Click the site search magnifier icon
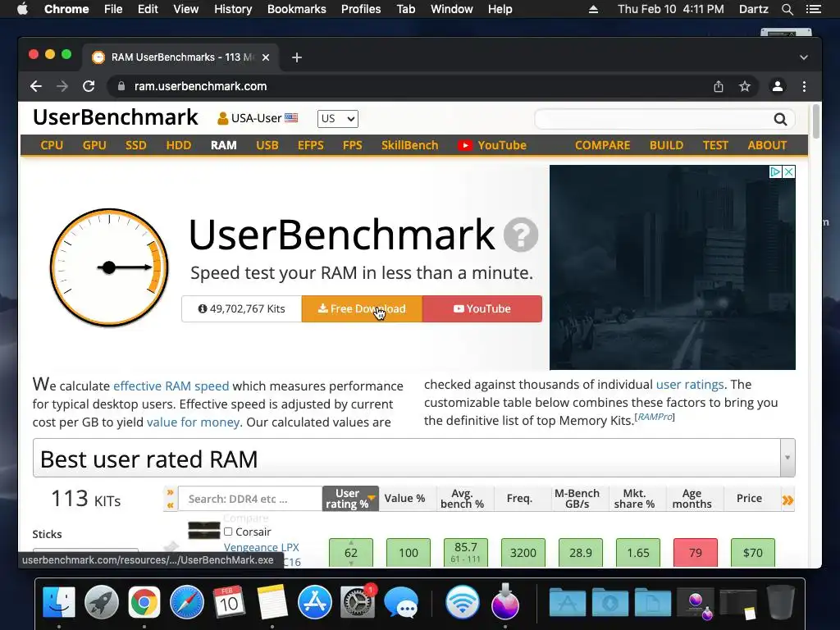The image size is (840, 630). pos(780,119)
